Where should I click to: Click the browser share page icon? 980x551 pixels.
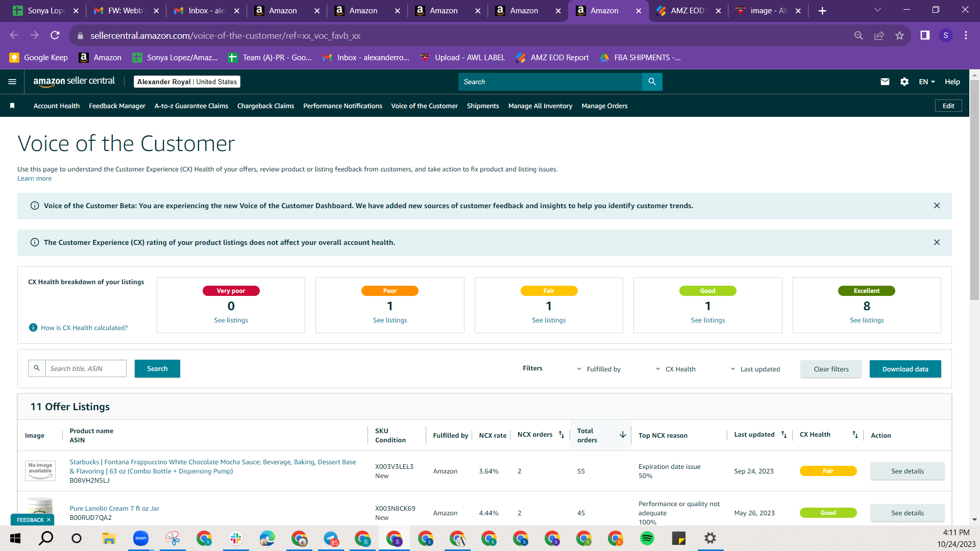click(x=879, y=35)
